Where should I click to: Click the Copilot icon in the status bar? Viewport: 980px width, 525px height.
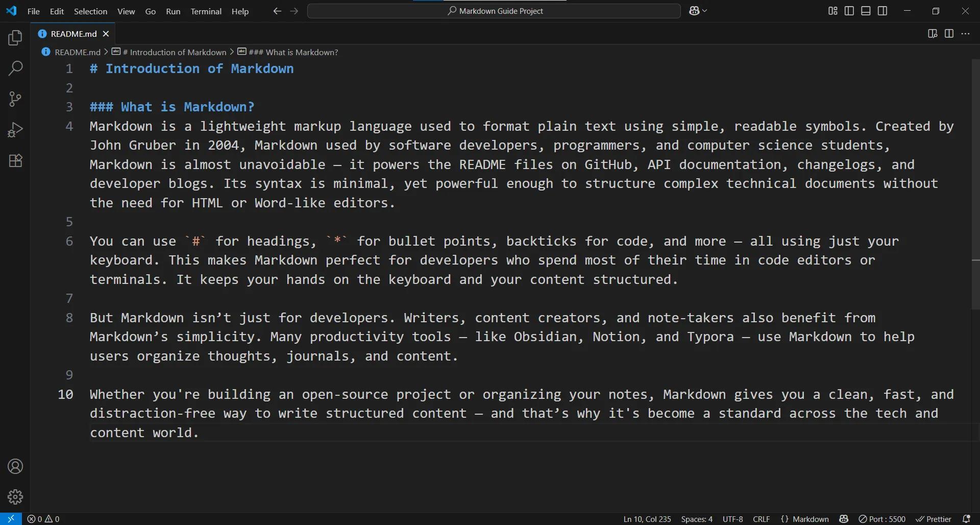(x=844, y=519)
